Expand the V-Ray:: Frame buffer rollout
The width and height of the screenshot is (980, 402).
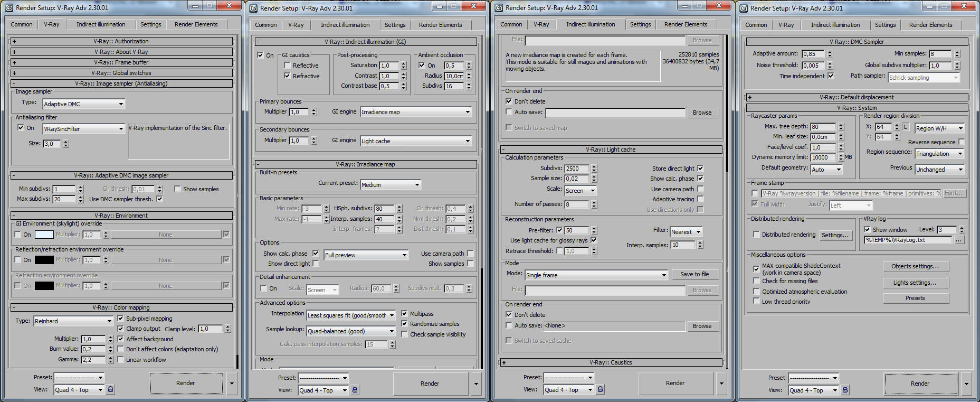(x=121, y=62)
